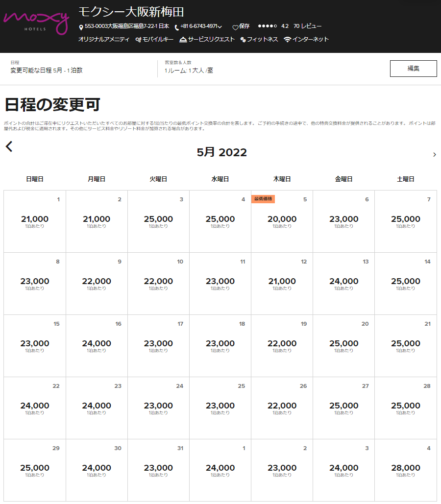Open the 70 レビュー reviews link
The image size is (441, 504).
click(x=307, y=26)
